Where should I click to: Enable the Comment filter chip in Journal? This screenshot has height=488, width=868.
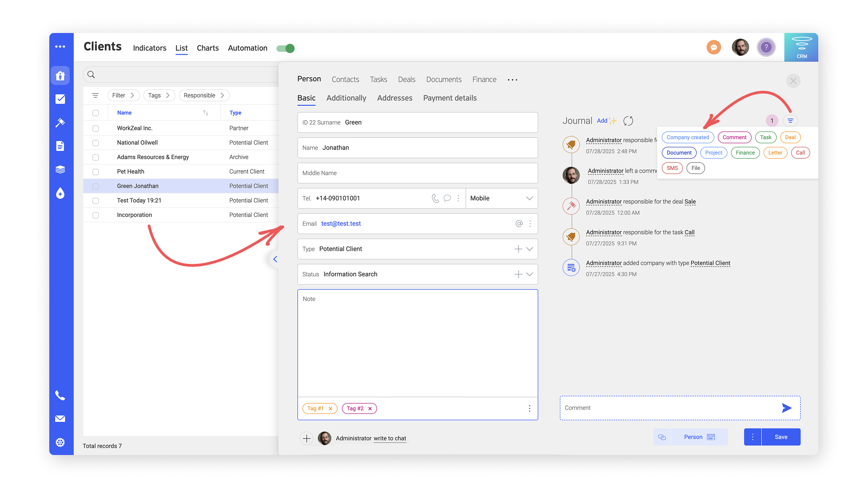(x=734, y=137)
